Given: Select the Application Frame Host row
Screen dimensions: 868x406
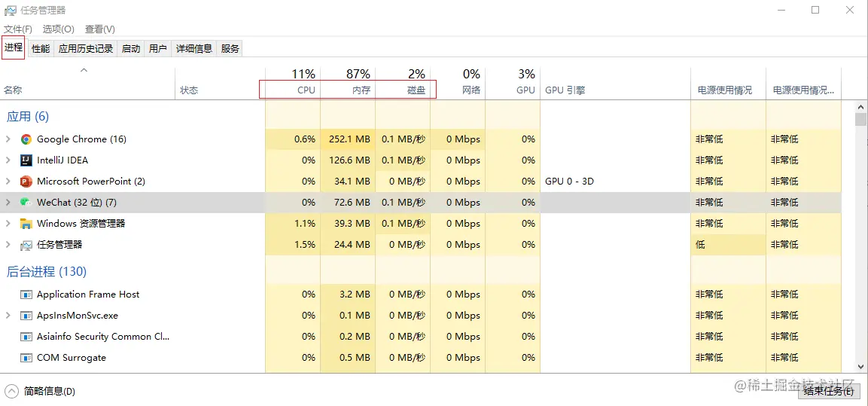Looking at the screenshot, I should coord(421,295).
